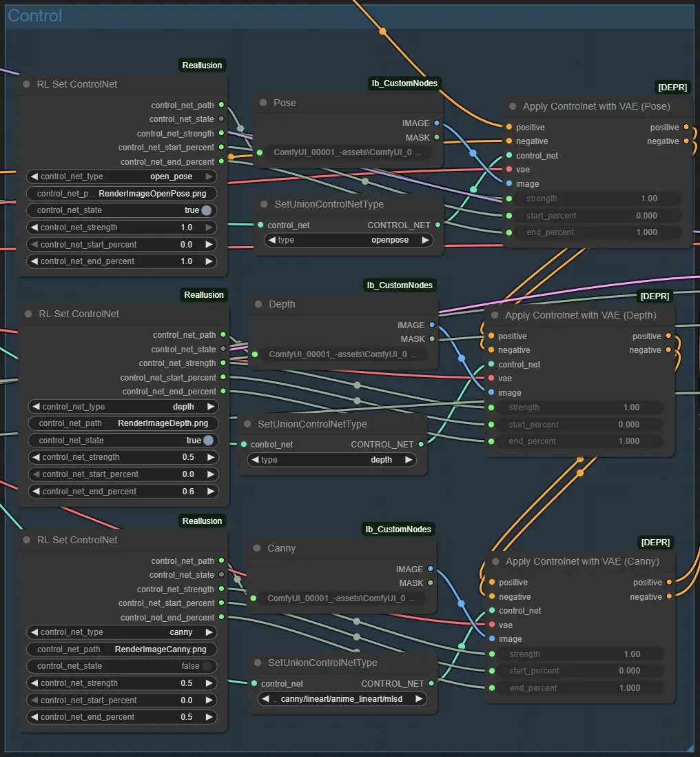
Task: Collapse the Depth node using its title dot
Action: click(x=258, y=304)
